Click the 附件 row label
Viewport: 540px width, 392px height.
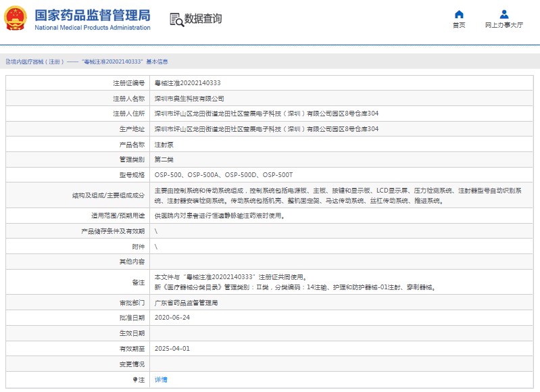(139, 247)
